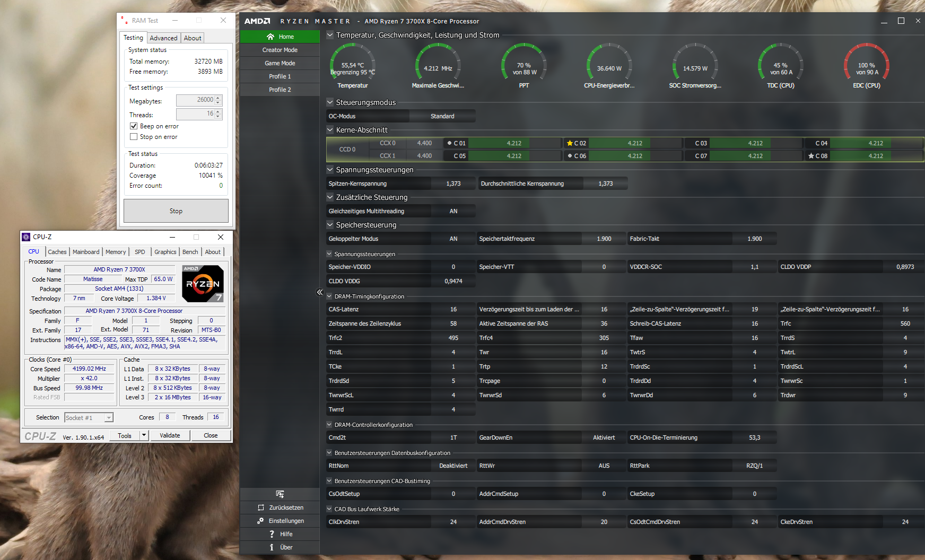Viewport: 925px width, 560px height.
Task: Open the Memory tab in CPU-Z
Action: tap(116, 252)
